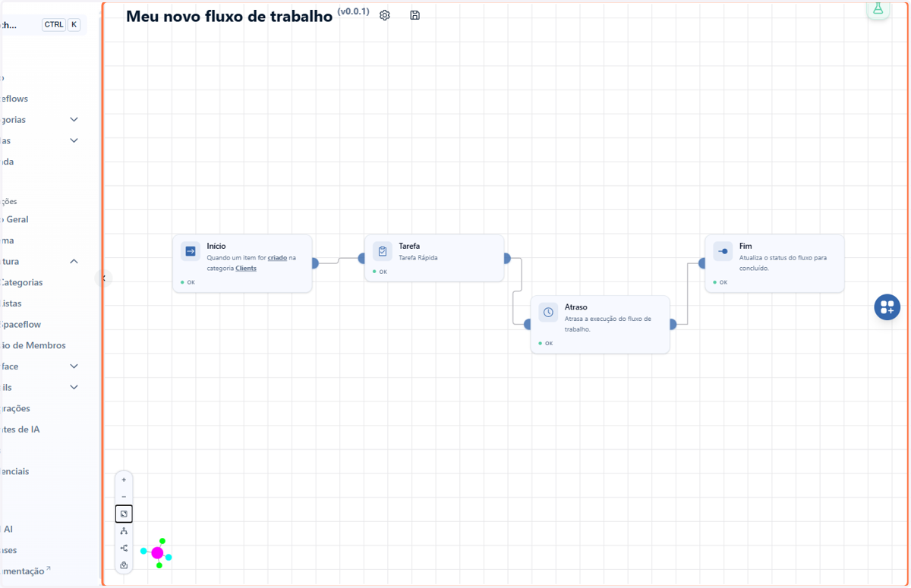The image size is (911, 588).
Task: Open the Spaceflow sidebar entry
Action: tap(21, 325)
